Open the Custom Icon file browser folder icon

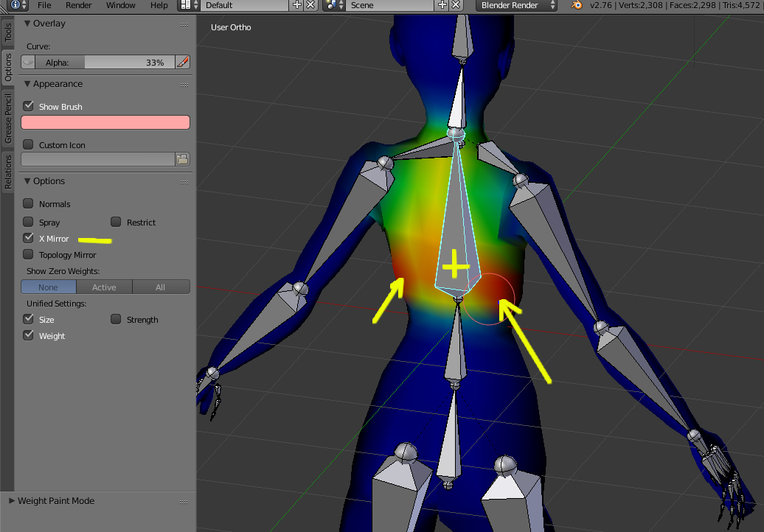point(182,159)
